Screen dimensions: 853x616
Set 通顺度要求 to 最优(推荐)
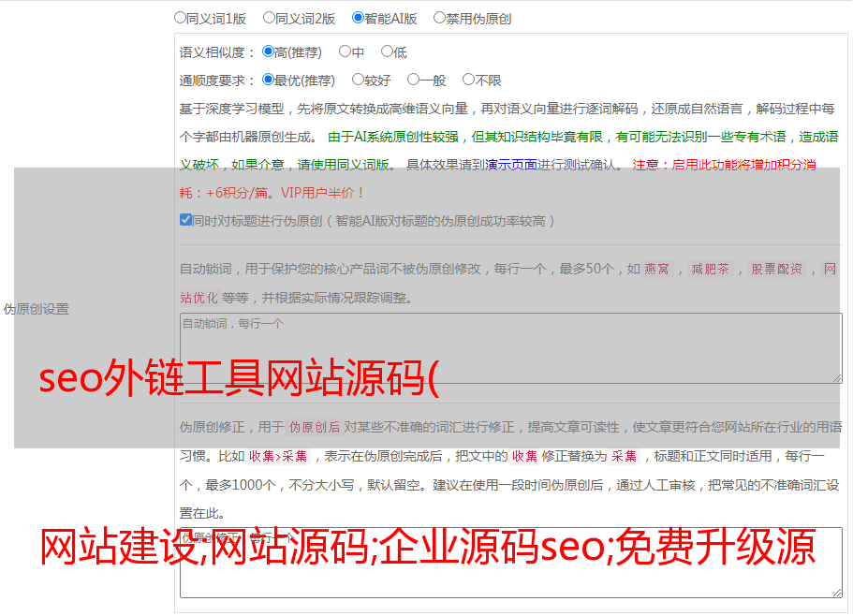268,80
